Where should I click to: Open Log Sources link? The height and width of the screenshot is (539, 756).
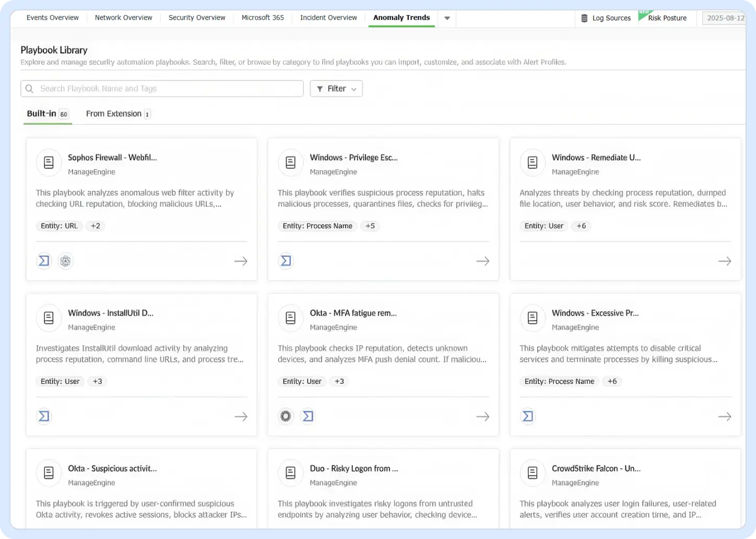pos(611,18)
